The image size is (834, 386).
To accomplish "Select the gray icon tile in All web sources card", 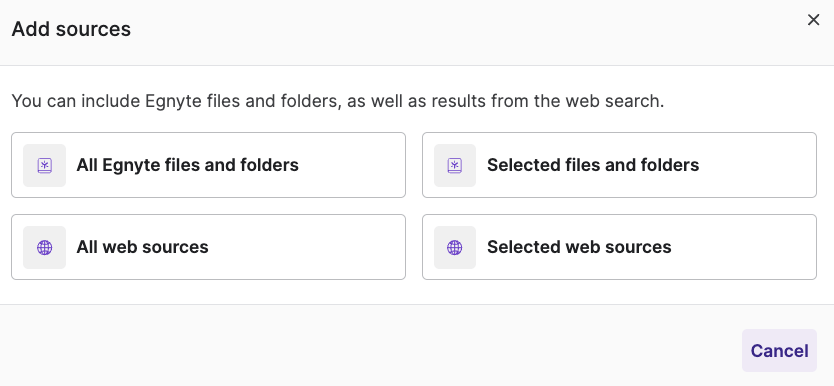I will (45, 247).
